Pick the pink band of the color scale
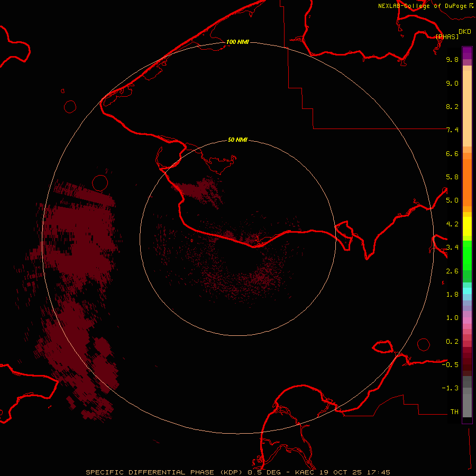The height and width of the screenshot is (476, 476). (x=467, y=321)
